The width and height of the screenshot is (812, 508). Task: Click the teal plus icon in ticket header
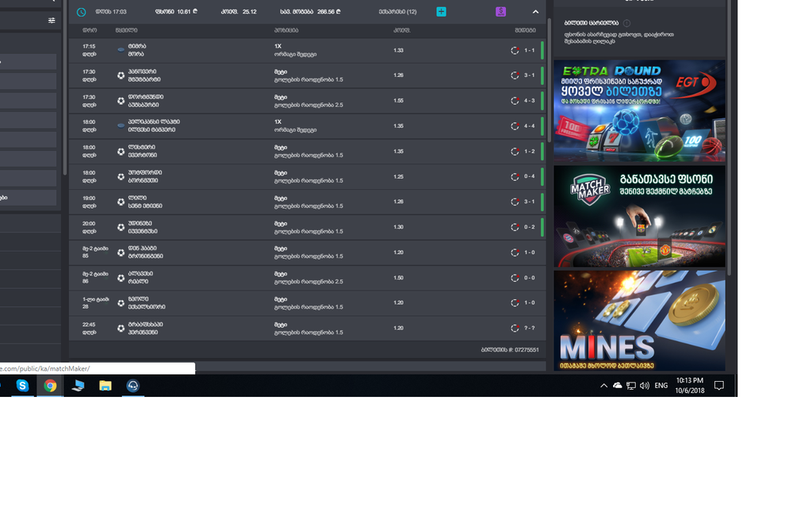441,12
